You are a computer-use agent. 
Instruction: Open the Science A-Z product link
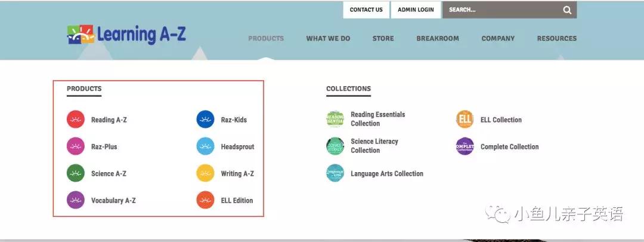[x=109, y=174]
